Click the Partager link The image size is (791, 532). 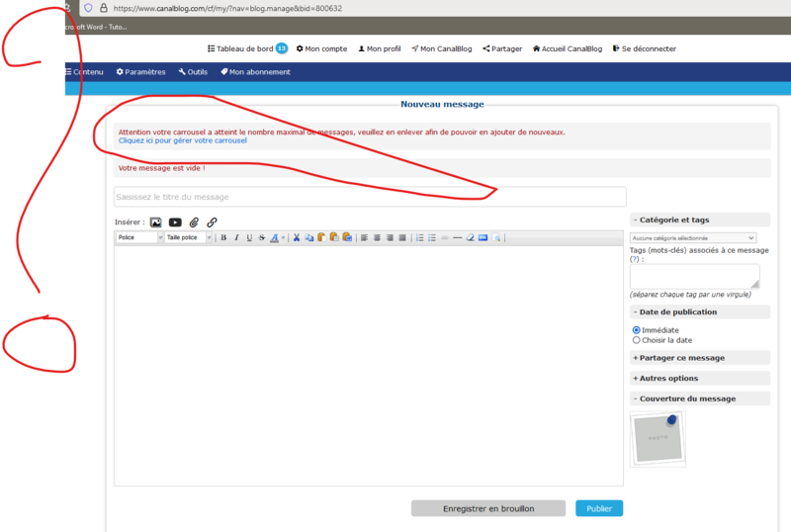click(x=502, y=49)
